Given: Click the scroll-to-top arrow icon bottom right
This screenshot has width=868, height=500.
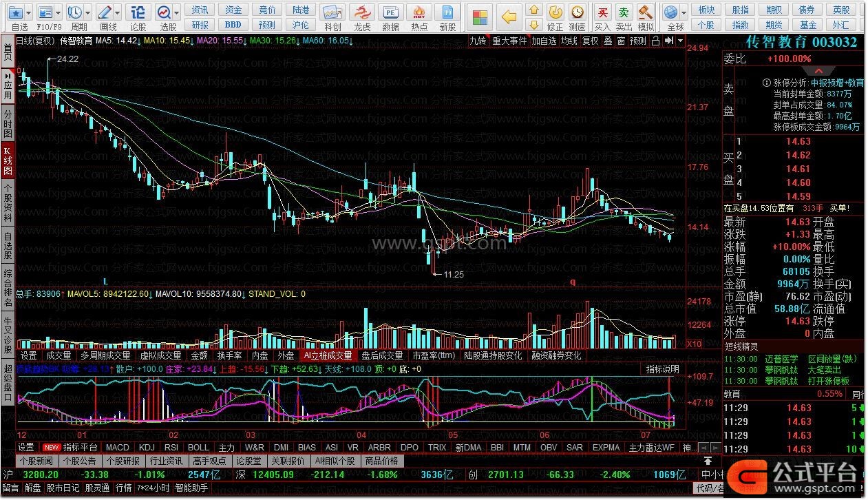Looking at the screenshot, I should [x=707, y=460].
